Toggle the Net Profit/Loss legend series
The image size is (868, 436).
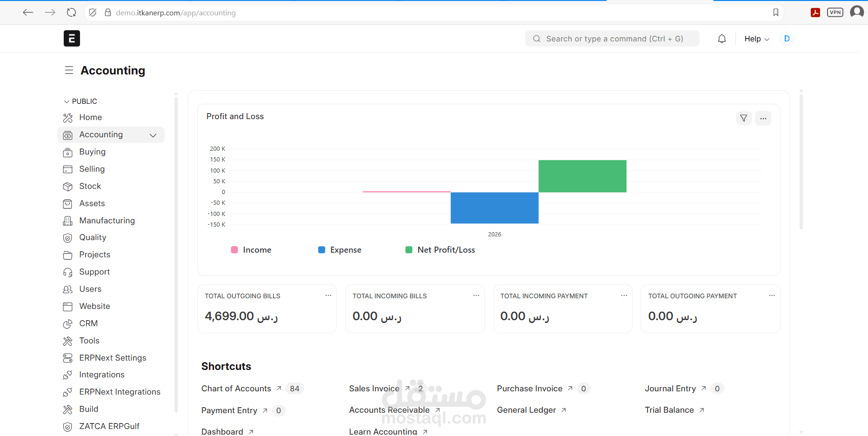tap(440, 250)
